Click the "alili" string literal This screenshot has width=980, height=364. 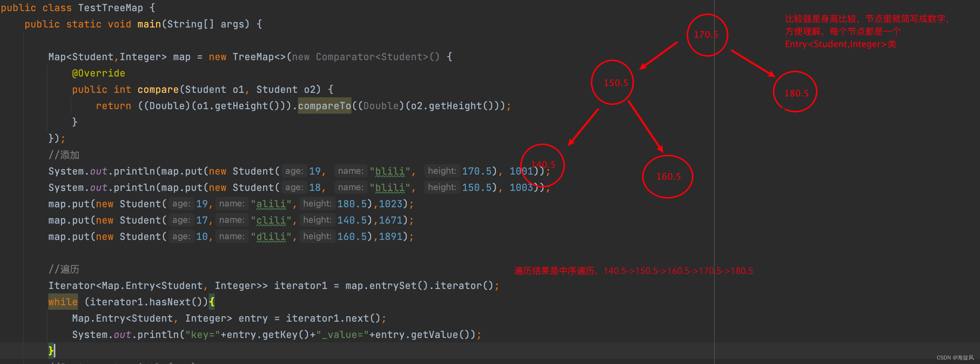[x=271, y=204]
